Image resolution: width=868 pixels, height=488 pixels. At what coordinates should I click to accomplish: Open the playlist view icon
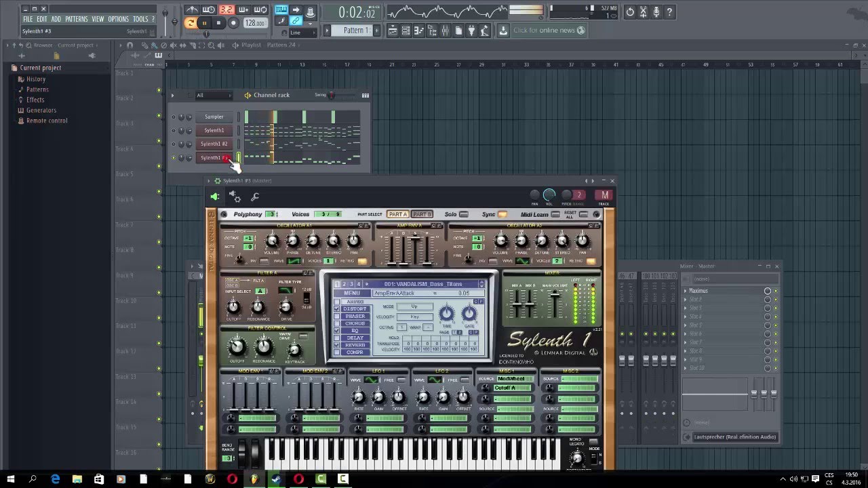pos(393,30)
